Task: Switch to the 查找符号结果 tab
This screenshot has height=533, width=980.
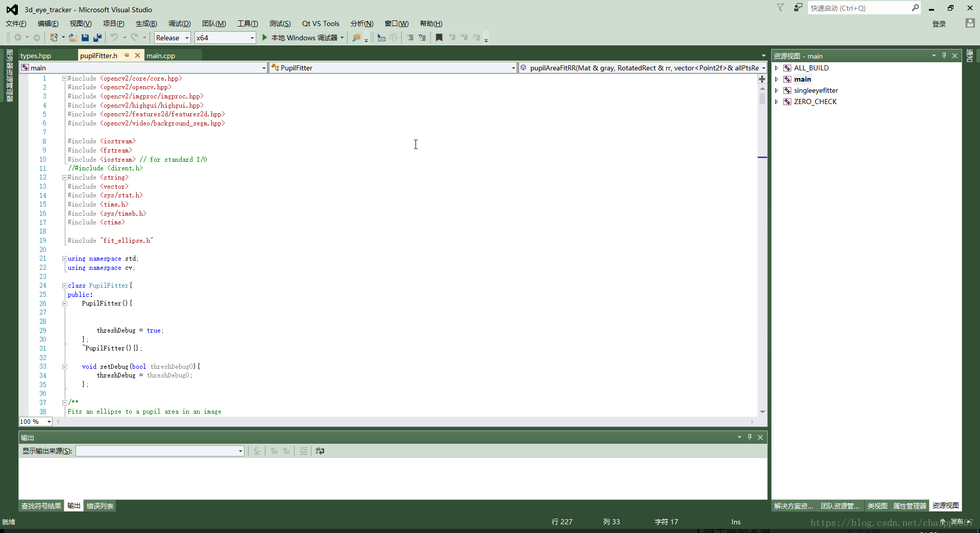Action: click(41, 506)
